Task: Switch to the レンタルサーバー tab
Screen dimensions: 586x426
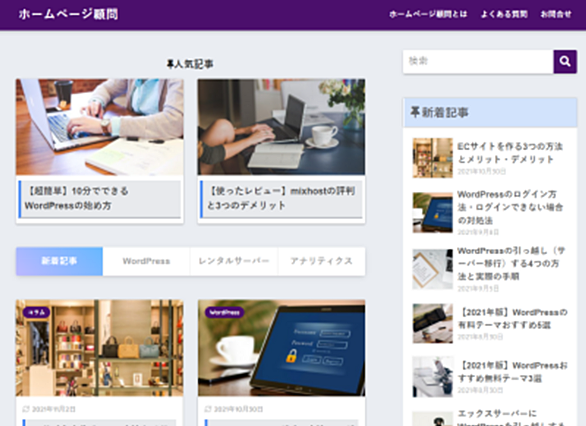Action: click(x=234, y=261)
